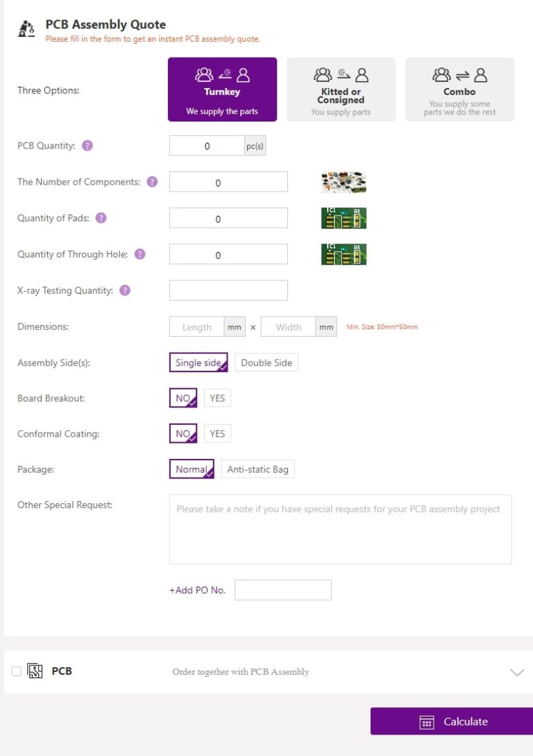This screenshot has height=756, width=533.
Task: Choose YES for Board Breakout
Action: tap(217, 398)
